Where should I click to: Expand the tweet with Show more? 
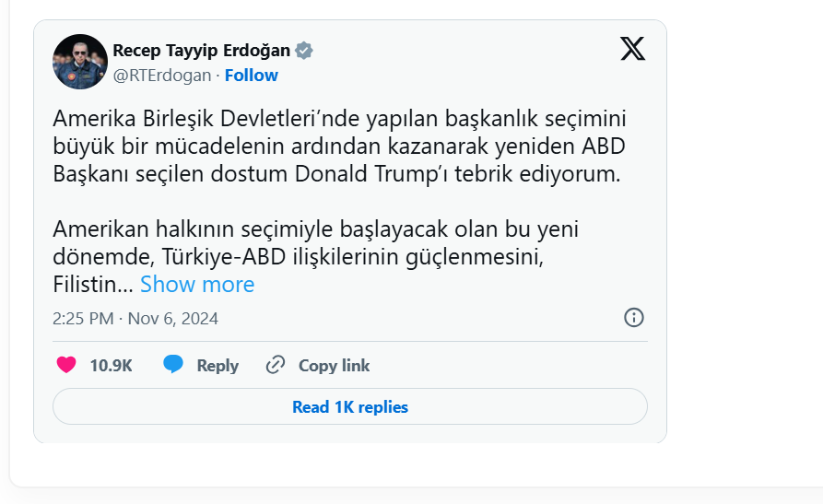coord(197,285)
